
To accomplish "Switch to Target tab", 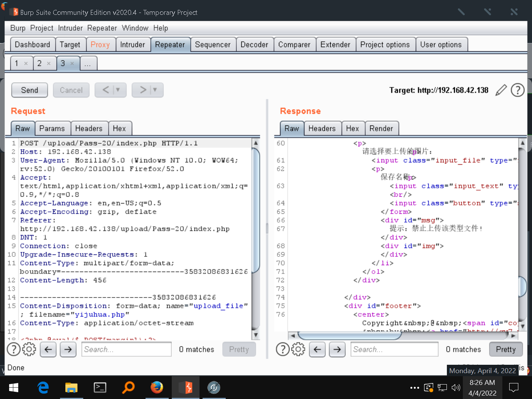I will coord(70,45).
